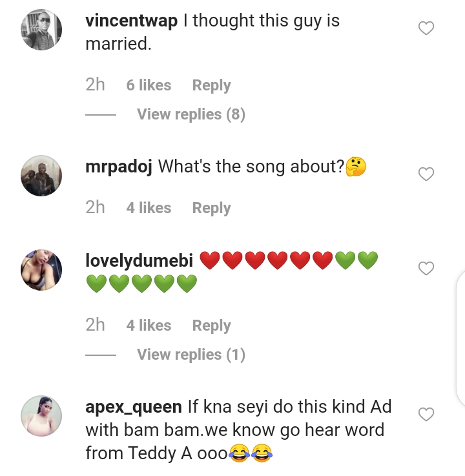Visit the mrpadoj username link
Screen dimensions: 465x476
pos(119,167)
